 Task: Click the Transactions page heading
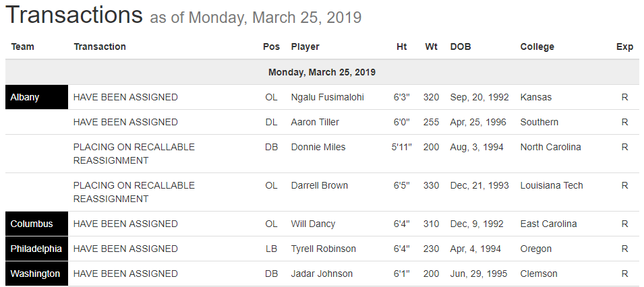[x=74, y=15]
